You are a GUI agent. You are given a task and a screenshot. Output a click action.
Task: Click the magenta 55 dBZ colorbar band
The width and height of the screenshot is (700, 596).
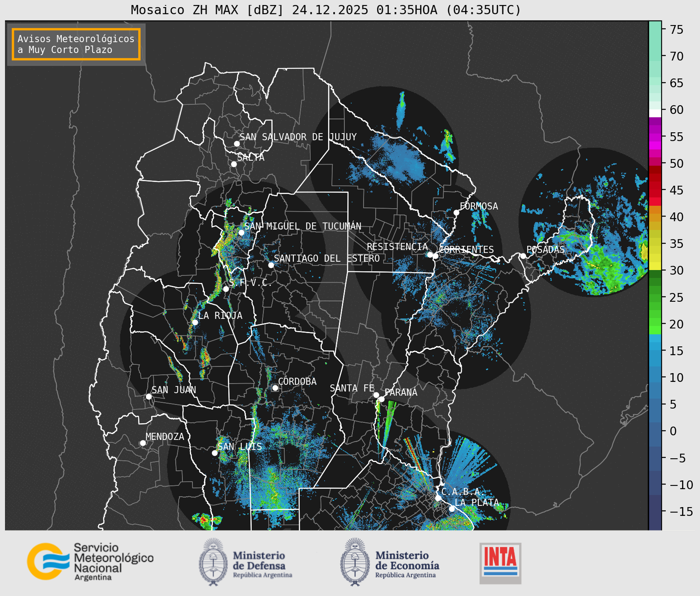click(655, 137)
